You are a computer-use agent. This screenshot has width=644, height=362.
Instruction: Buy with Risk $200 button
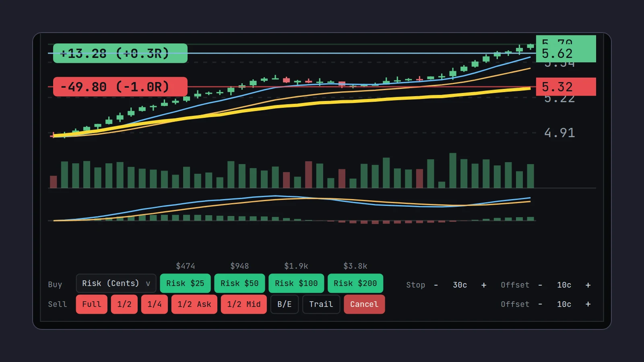pyautogui.click(x=355, y=284)
